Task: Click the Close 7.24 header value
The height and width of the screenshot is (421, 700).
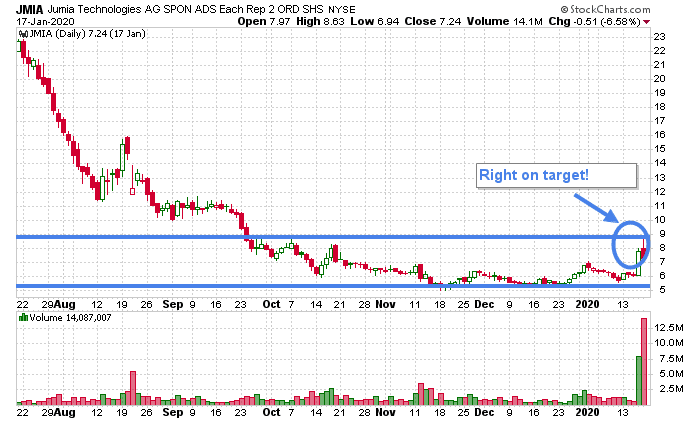Action: point(433,21)
